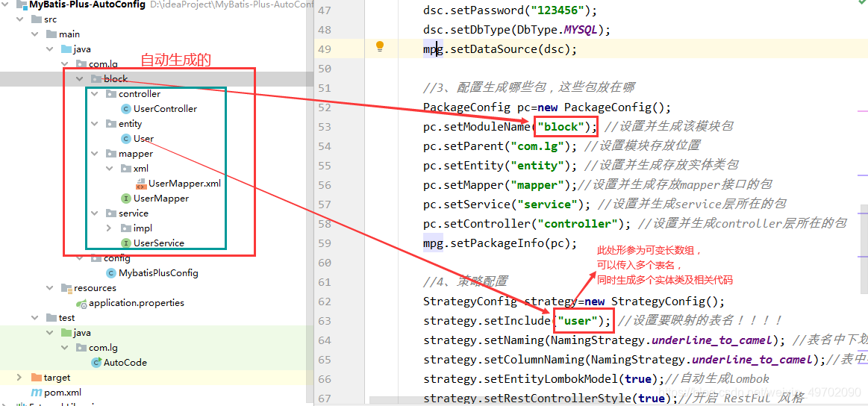
Task: Click mpg.setPackageInfo(pc) on line 59
Action: (x=501, y=243)
